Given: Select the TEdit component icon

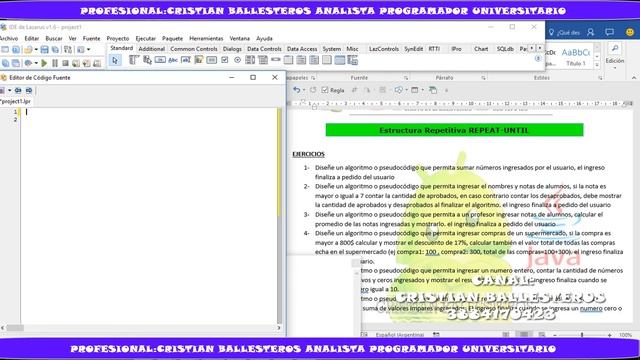Looking at the screenshot, I should click(x=186, y=60).
